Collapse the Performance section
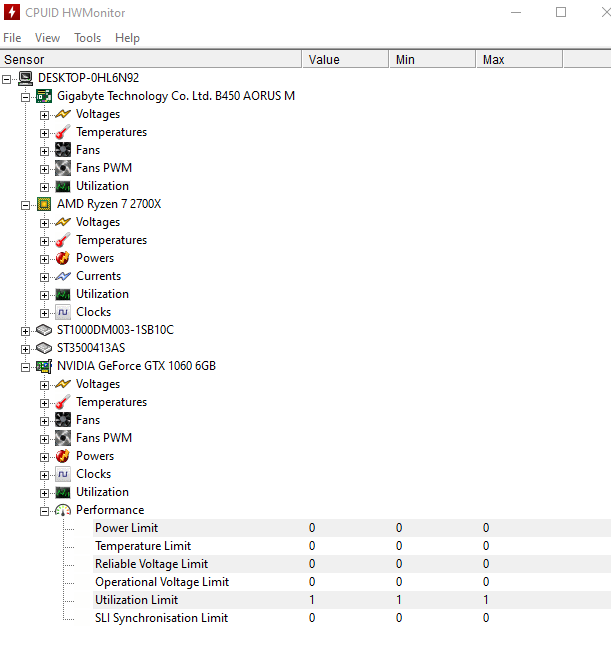 44,511
